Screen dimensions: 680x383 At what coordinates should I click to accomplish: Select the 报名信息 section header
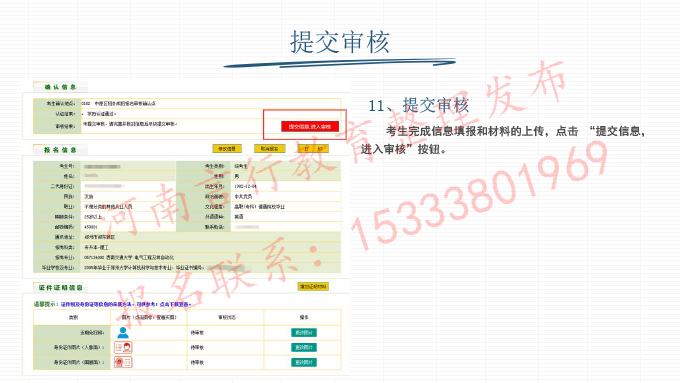60,150
